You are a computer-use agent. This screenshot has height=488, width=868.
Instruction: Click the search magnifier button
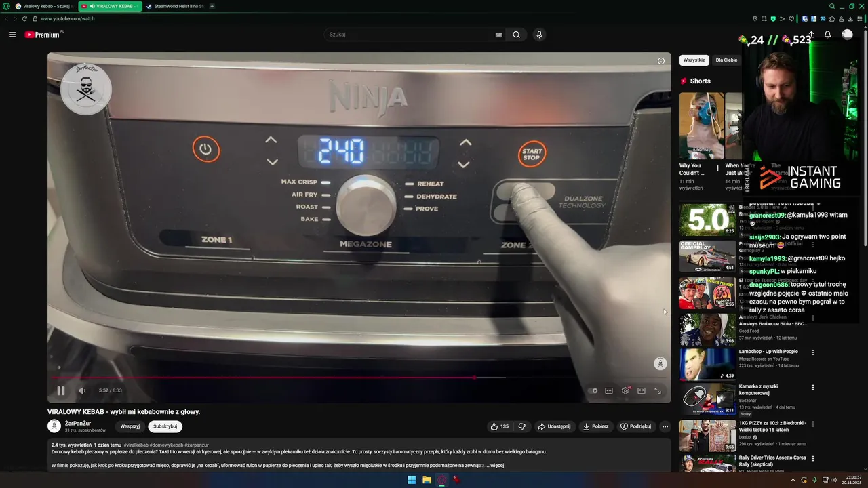click(x=516, y=35)
